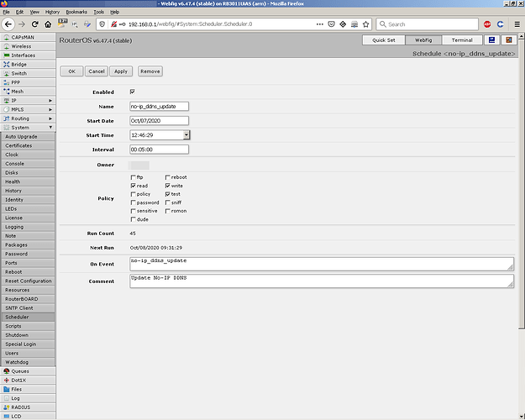The height and width of the screenshot is (420, 525).
Task: Open Dot1X in the sidebar
Action: (x=28, y=381)
